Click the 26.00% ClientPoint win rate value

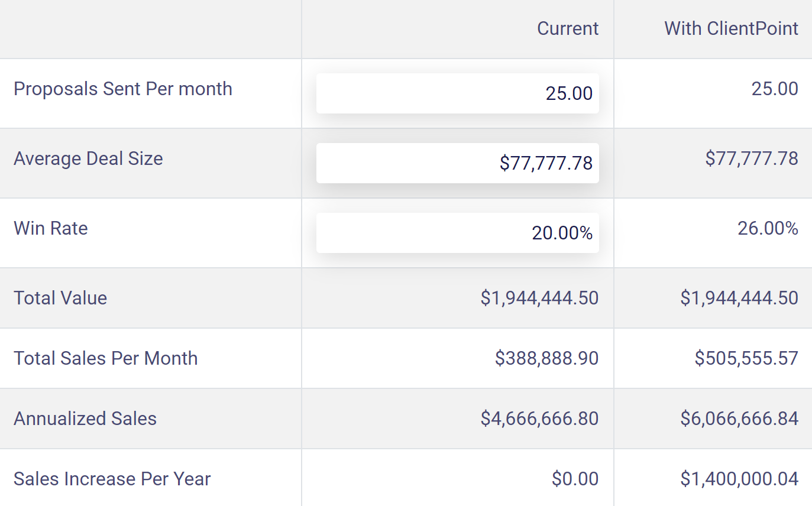[x=768, y=228]
